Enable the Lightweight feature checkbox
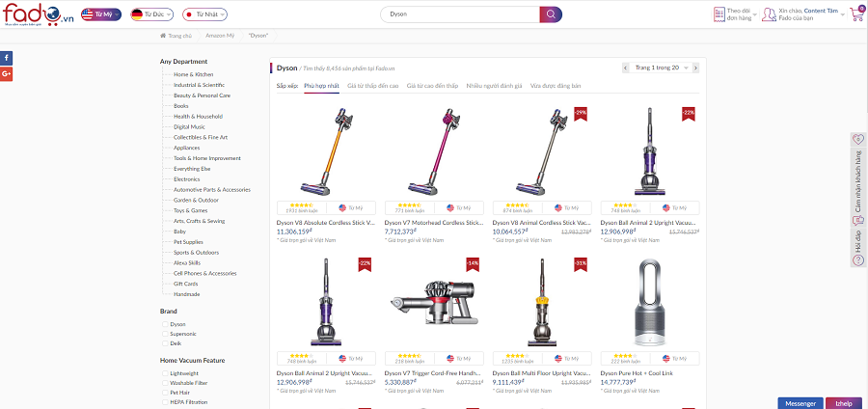Image resolution: width=868 pixels, height=409 pixels. tap(165, 372)
